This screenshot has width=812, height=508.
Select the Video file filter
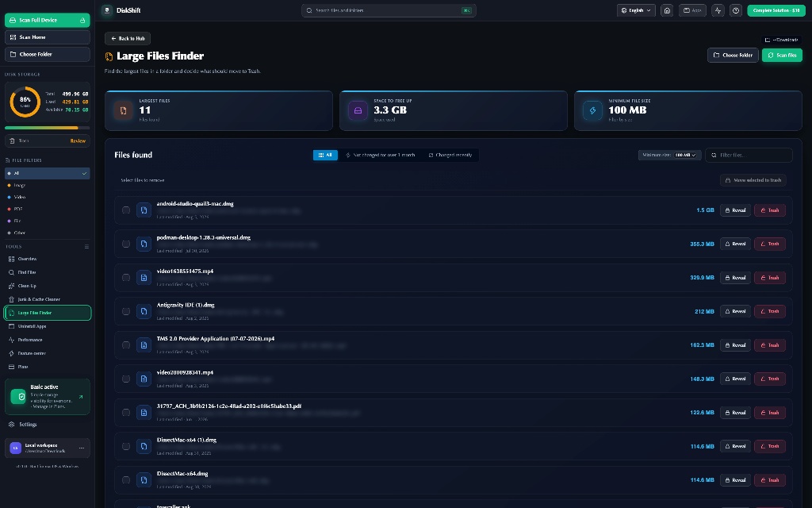(x=47, y=197)
